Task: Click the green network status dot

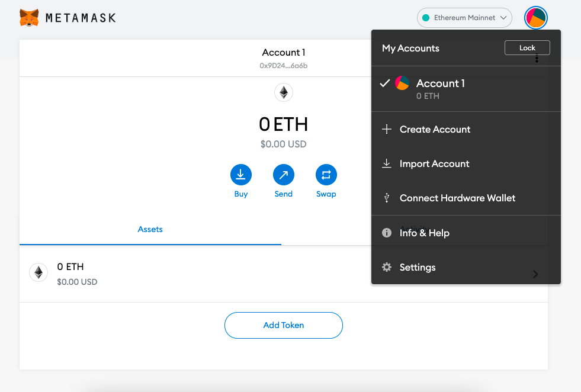Action: [426, 18]
